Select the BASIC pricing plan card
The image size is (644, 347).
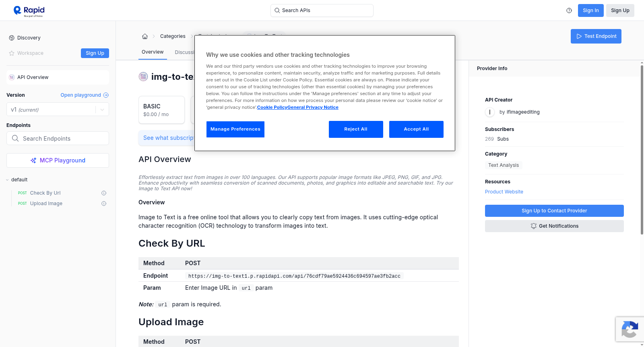point(161,110)
